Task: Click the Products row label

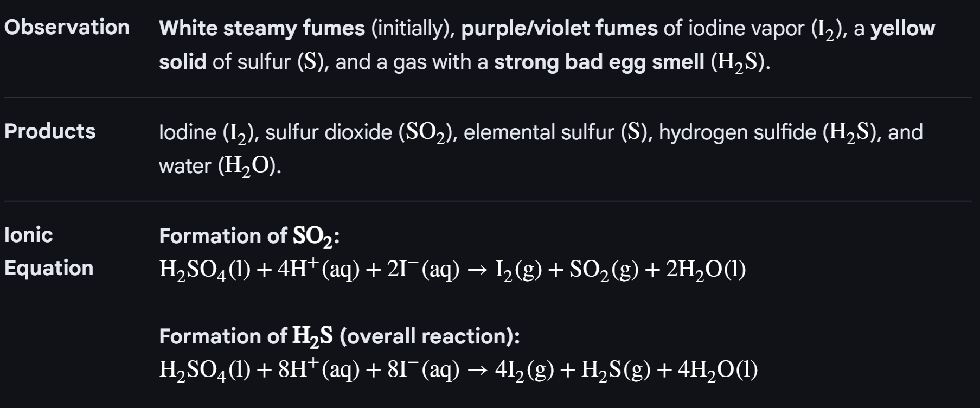Action: 50,131
